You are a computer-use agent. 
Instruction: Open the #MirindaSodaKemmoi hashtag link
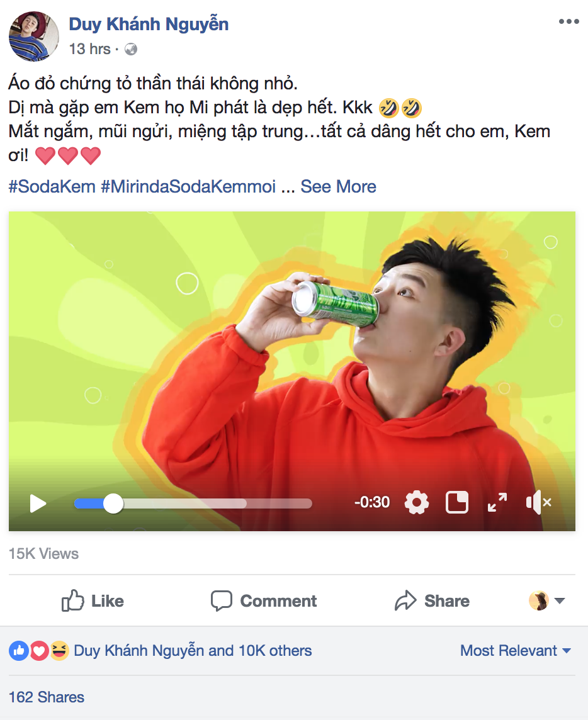(188, 186)
